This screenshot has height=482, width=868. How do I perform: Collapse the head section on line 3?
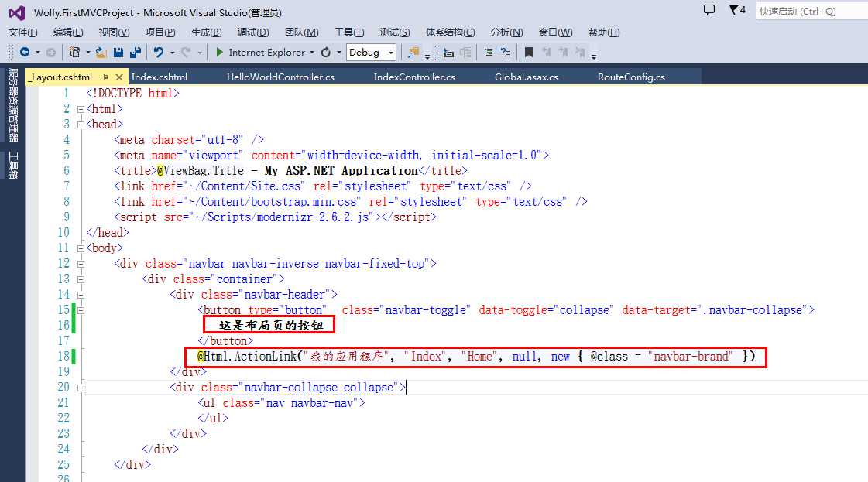[x=81, y=125]
